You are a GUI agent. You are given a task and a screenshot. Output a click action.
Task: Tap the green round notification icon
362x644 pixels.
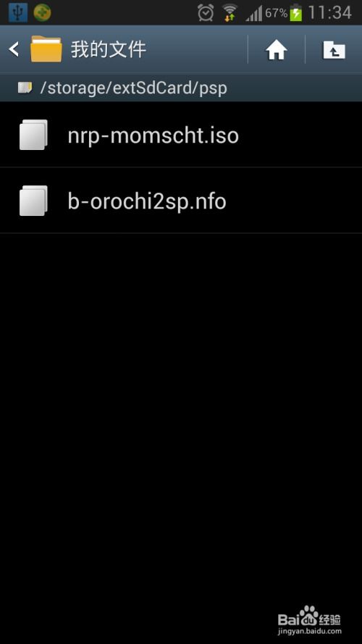click(x=42, y=13)
